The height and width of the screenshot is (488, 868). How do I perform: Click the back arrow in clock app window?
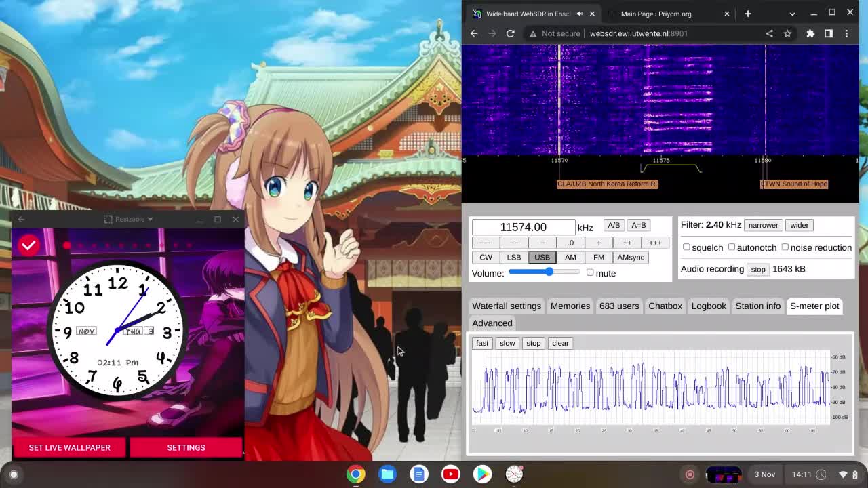point(21,219)
